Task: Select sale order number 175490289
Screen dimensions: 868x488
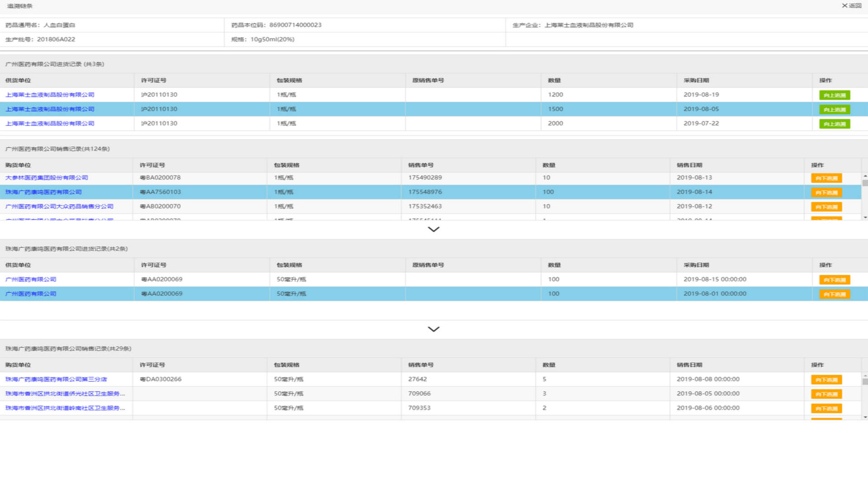Action: 425,178
